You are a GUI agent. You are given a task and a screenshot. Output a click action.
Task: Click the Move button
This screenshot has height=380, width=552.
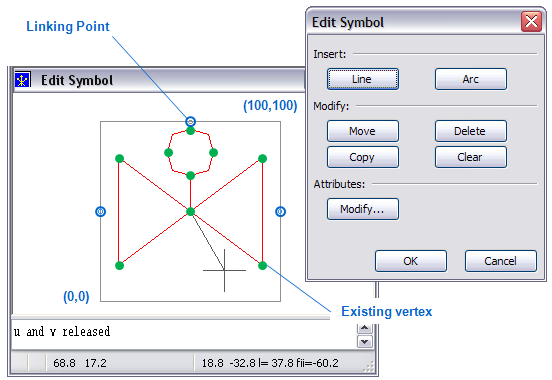coord(363,131)
